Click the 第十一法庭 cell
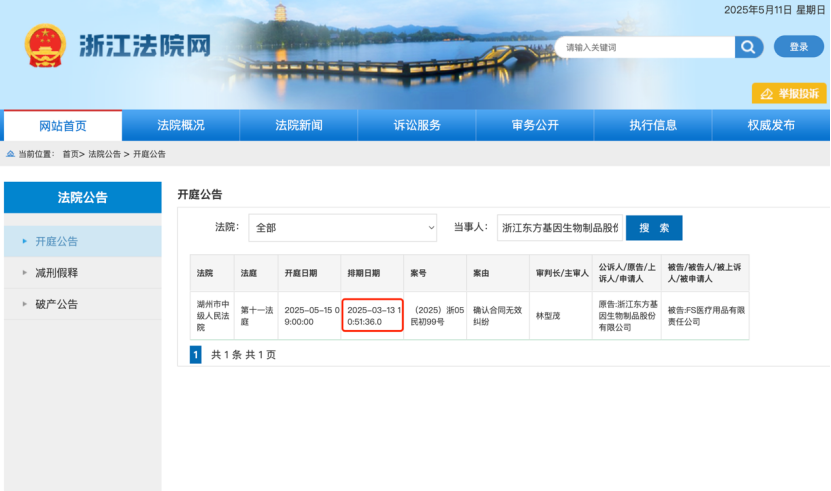Screen dimensions: 831x491 (x=257, y=315)
